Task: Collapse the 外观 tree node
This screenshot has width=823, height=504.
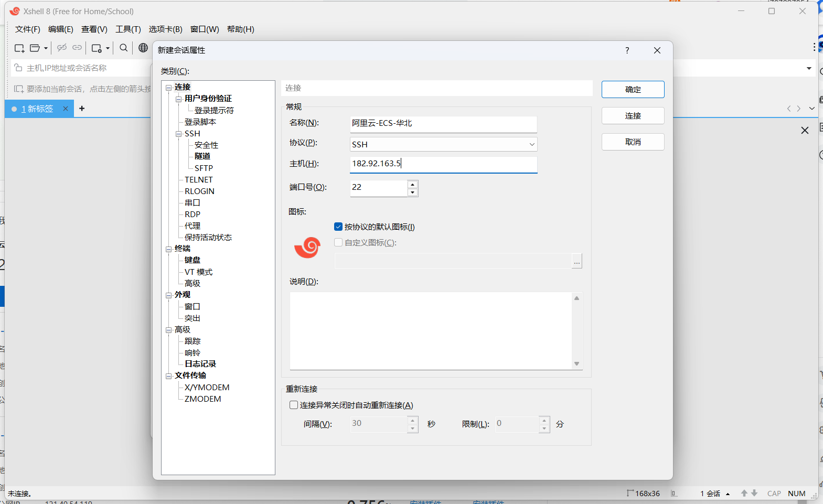Action: point(169,295)
